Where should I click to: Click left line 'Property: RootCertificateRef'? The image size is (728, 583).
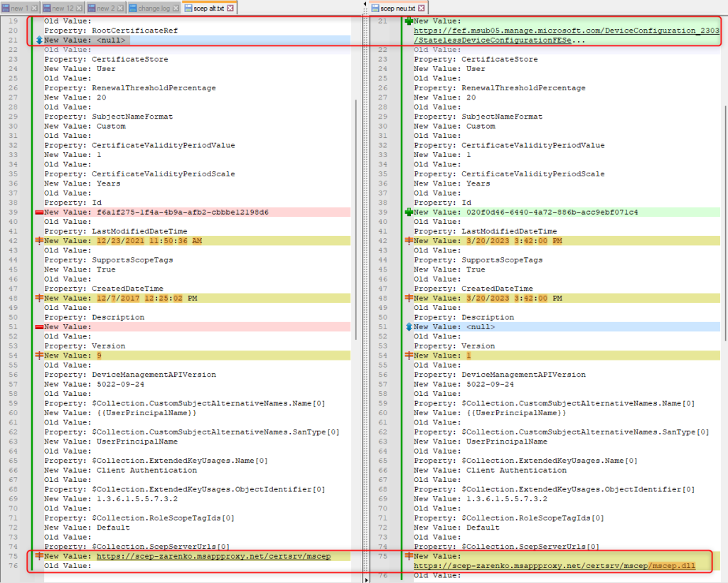point(111,31)
